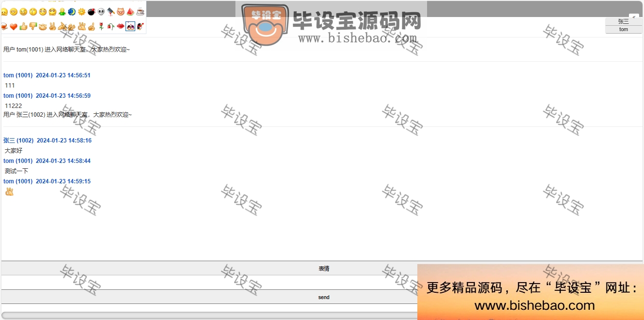Select the bomb emoji
The width and height of the screenshot is (644, 320).
coord(91,12)
